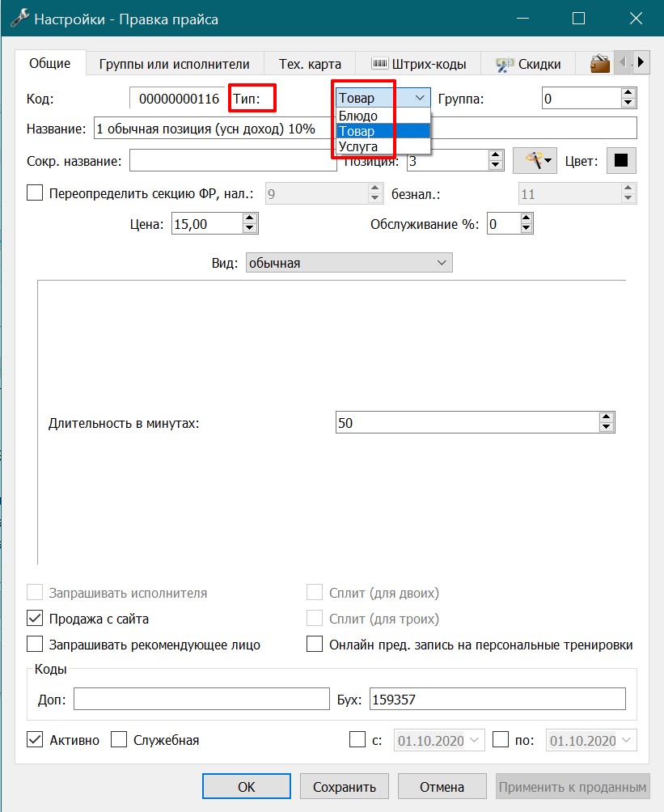Decrease the Группа value with down arrow
This screenshot has width=664, height=812.
628,103
